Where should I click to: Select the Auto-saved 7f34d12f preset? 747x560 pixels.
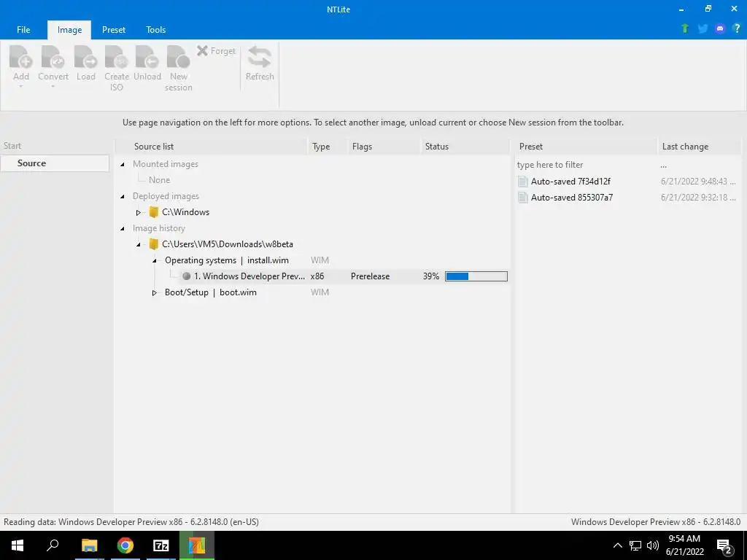570,182
